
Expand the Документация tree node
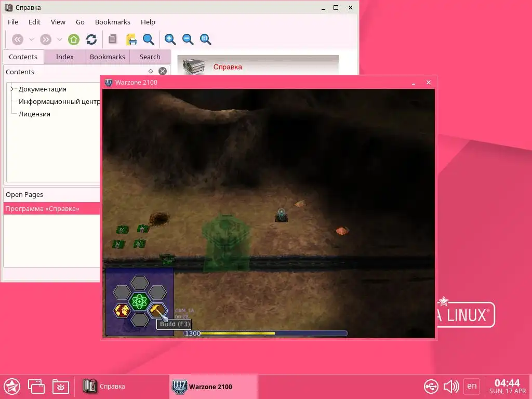click(x=12, y=89)
